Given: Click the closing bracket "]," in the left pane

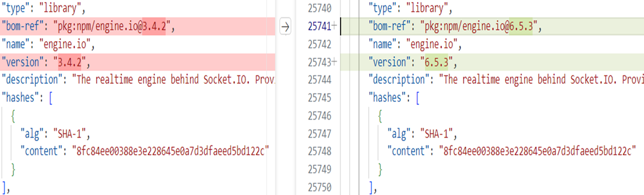Looking at the screenshot, I should [6, 187].
